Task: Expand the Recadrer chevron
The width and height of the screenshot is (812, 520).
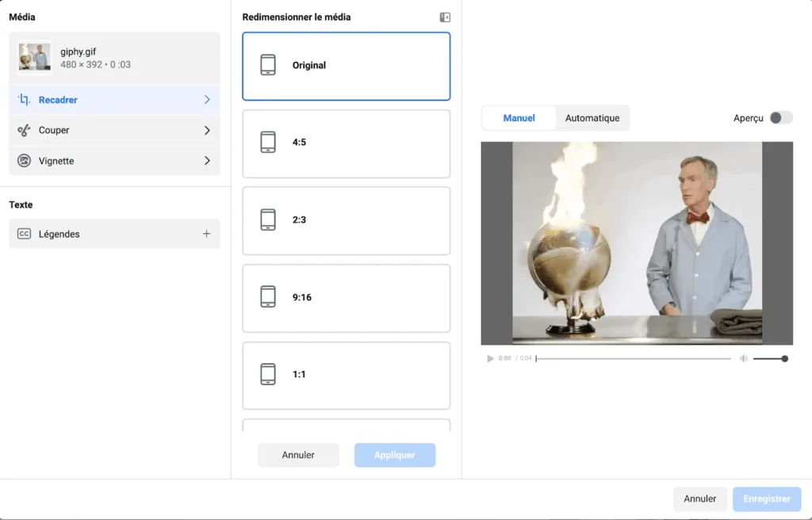Action: (207, 99)
